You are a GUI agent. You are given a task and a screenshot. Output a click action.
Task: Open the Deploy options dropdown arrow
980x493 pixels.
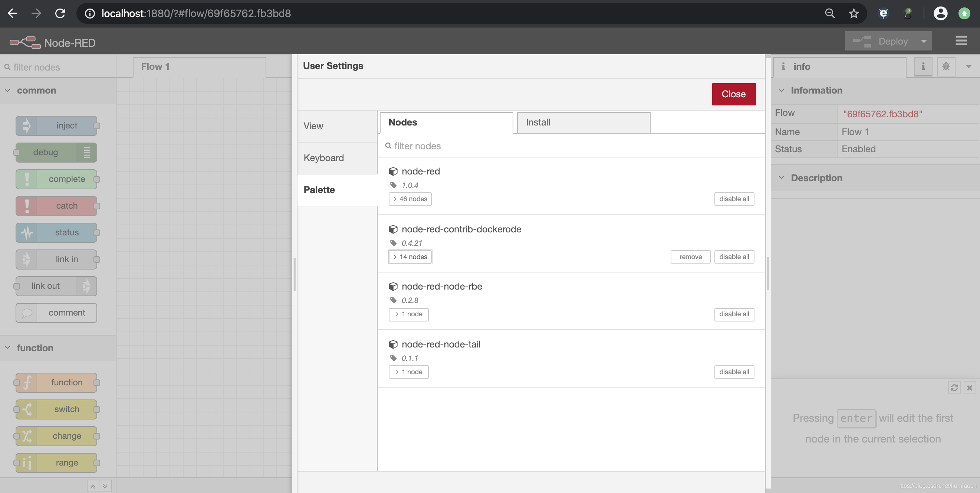tap(924, 41)
